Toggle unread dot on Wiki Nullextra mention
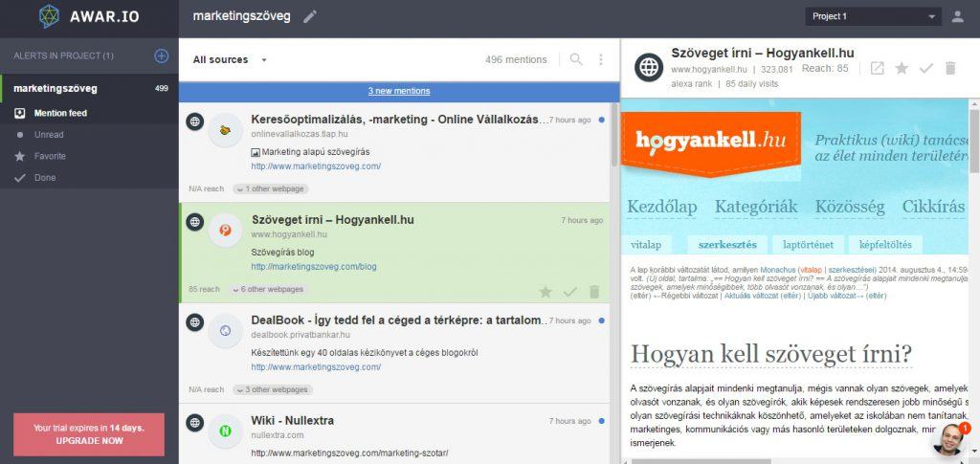 pyautogui.click(x=601, y=421)
